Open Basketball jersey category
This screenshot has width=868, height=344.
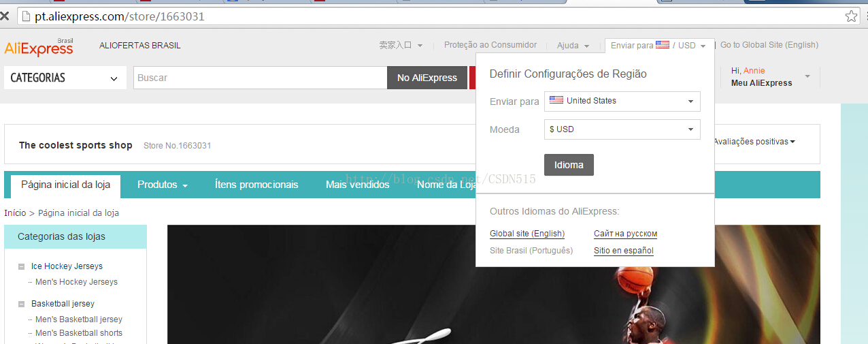63,304
